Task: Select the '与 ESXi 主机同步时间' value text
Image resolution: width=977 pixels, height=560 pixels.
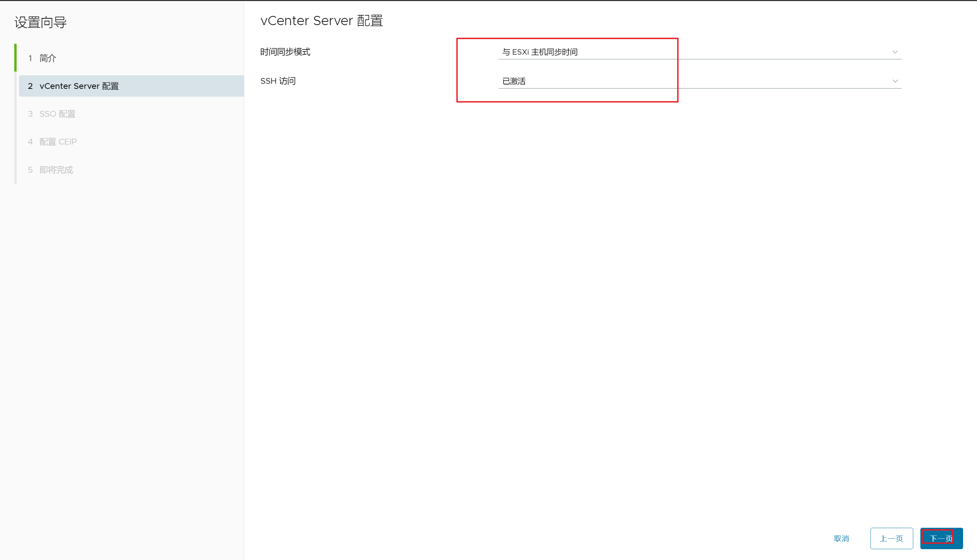Action: [540, 52]
